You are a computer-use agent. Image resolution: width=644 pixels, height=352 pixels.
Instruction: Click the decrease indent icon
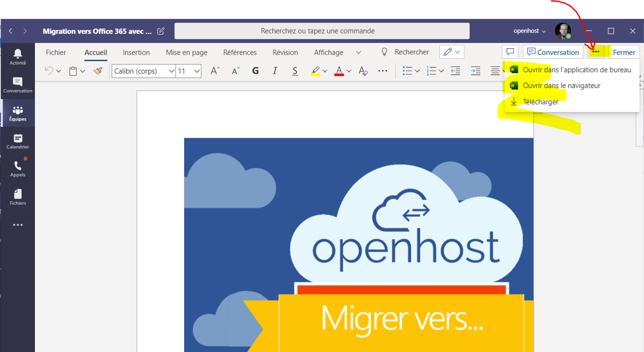pos(455,71)
